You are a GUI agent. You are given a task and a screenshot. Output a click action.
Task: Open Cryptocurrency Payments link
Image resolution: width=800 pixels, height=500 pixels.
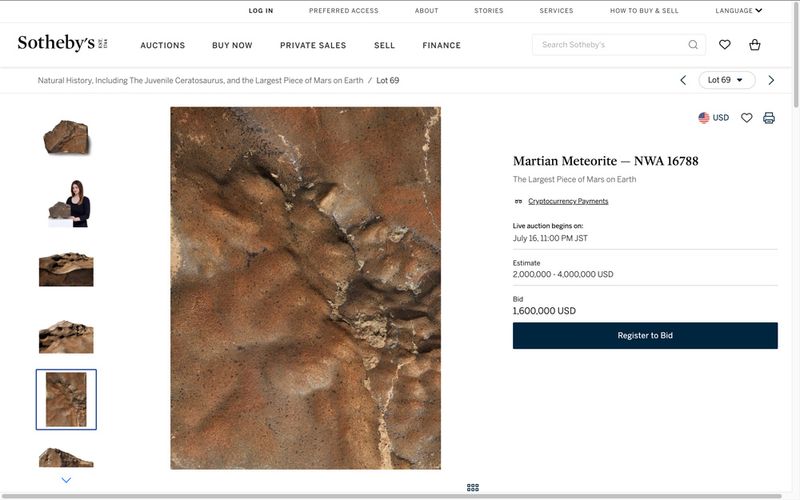(567, 201)
